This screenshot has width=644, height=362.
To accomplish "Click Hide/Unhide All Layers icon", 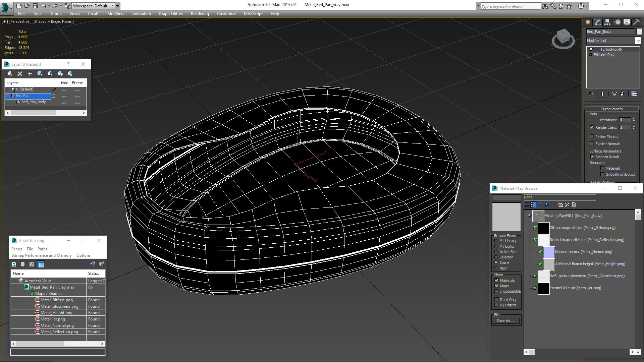I will pyautogui.click(x=60, y=74).
